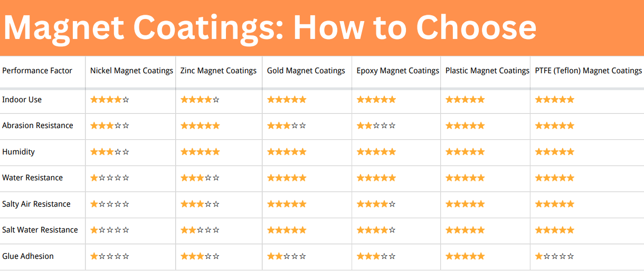Select the Gold Magnet Coatings header

(x=306, y=71)
